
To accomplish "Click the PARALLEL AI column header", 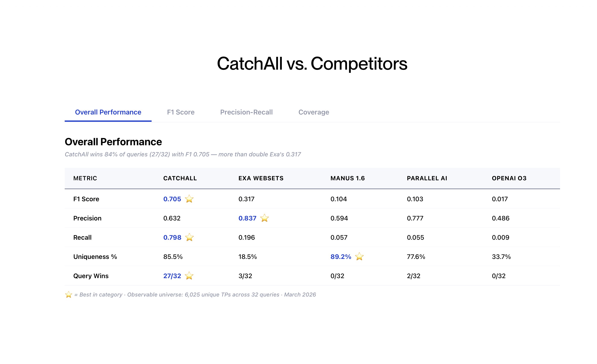I will pos(427,178).
